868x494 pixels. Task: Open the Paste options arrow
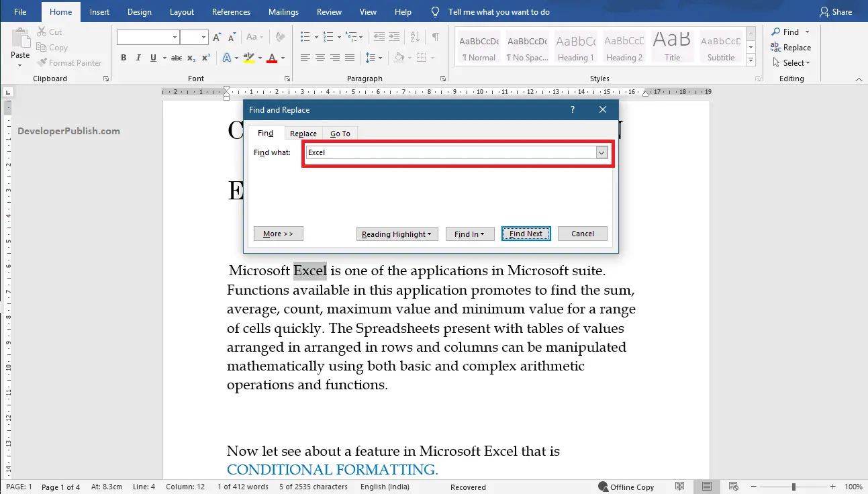20,65
